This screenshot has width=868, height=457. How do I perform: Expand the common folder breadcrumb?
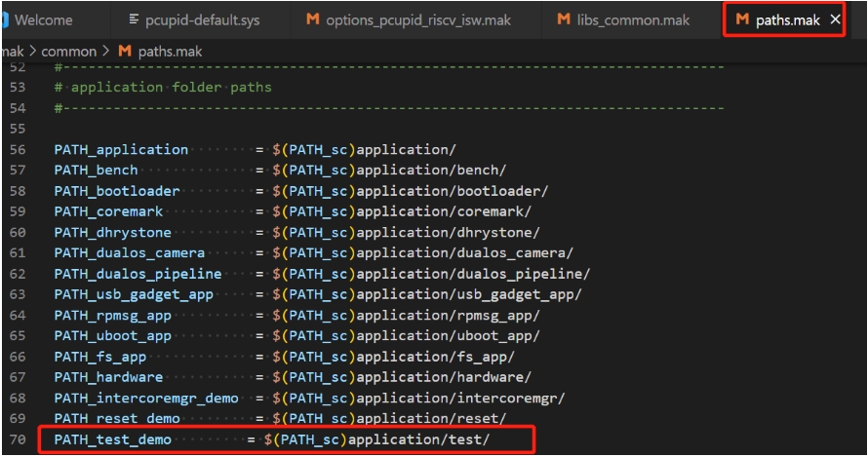coord(69,51)
